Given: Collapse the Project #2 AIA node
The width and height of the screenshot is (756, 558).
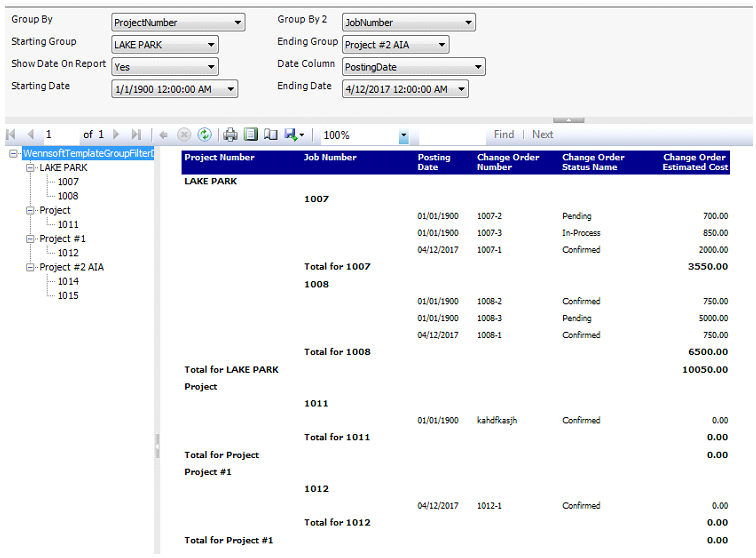Looking at the screenshot, I should click(31, 267).
